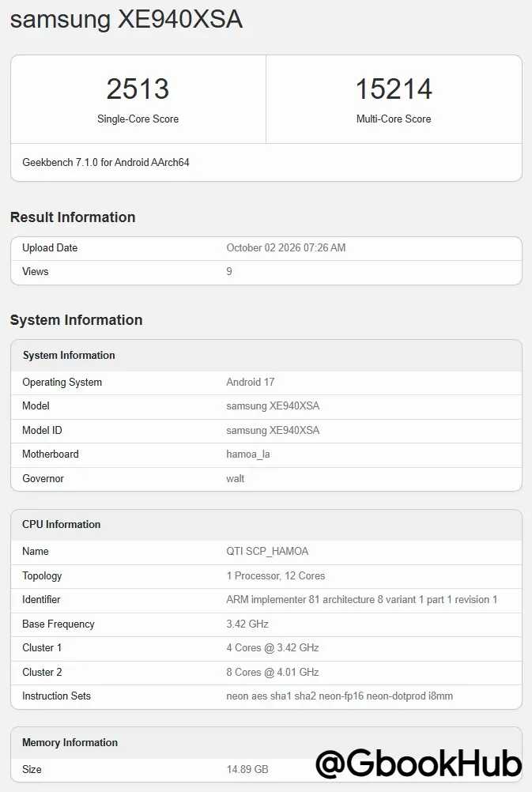Select the walt governor value
Image resolution: width=532 pixels, height=792 pixels.
[236, 478]
